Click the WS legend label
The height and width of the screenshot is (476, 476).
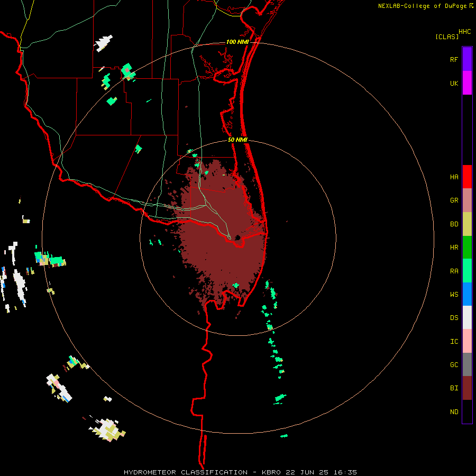pos(454,295)
